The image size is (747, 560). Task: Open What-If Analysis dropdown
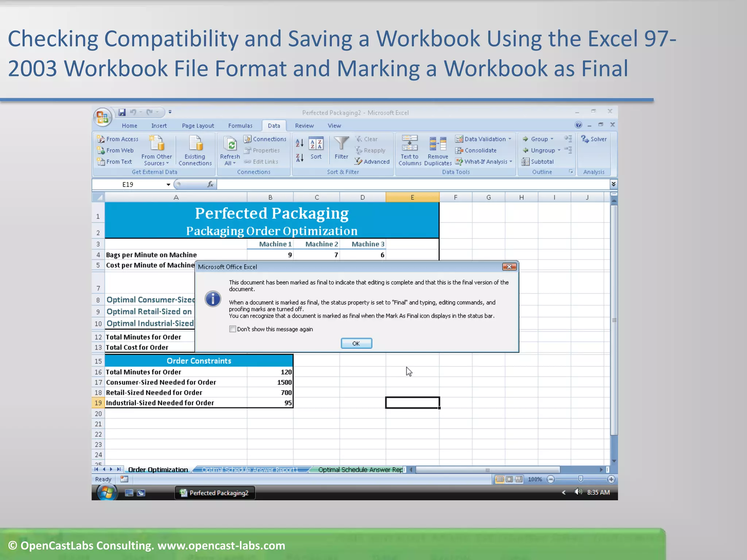484,162
